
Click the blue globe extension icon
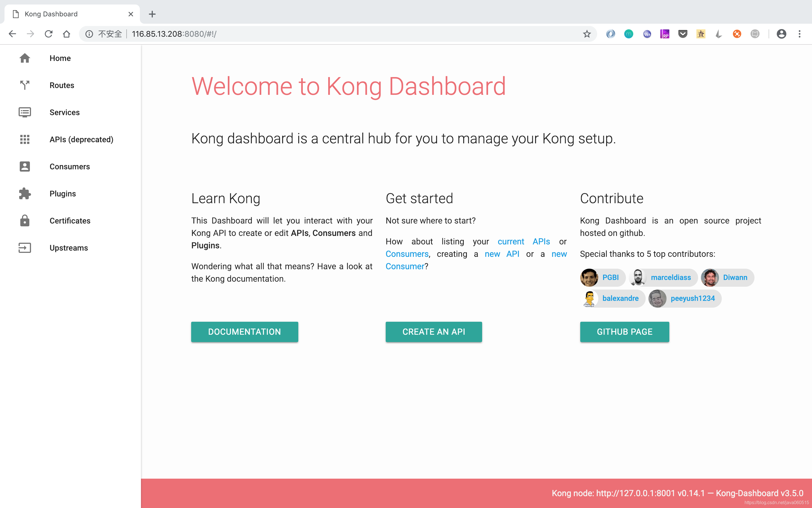[611, 34]
